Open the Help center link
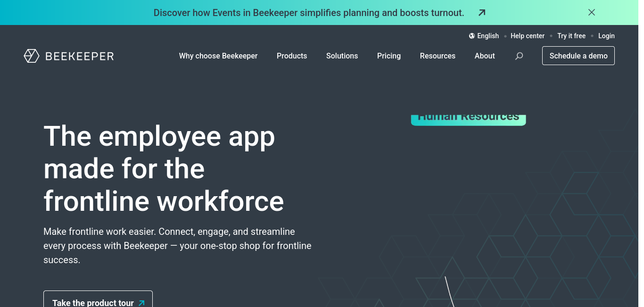Screen dimensions: 644x307 (x=528, y=36)
